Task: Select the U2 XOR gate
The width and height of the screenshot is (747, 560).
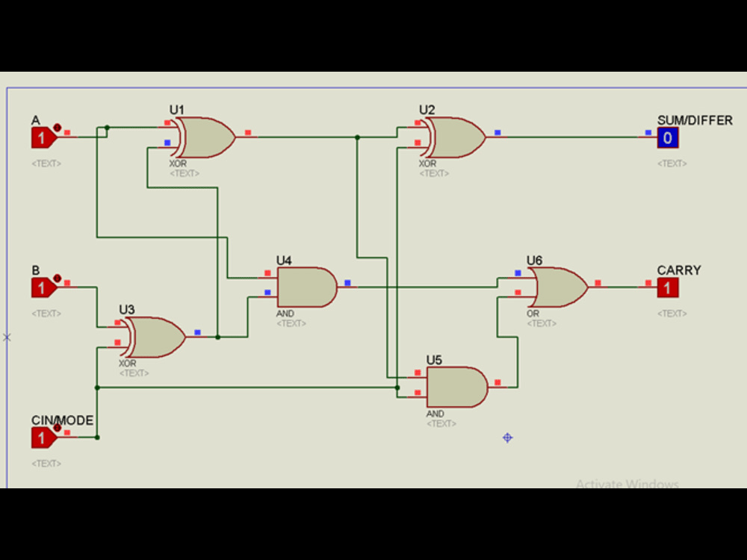Action: 452,139
